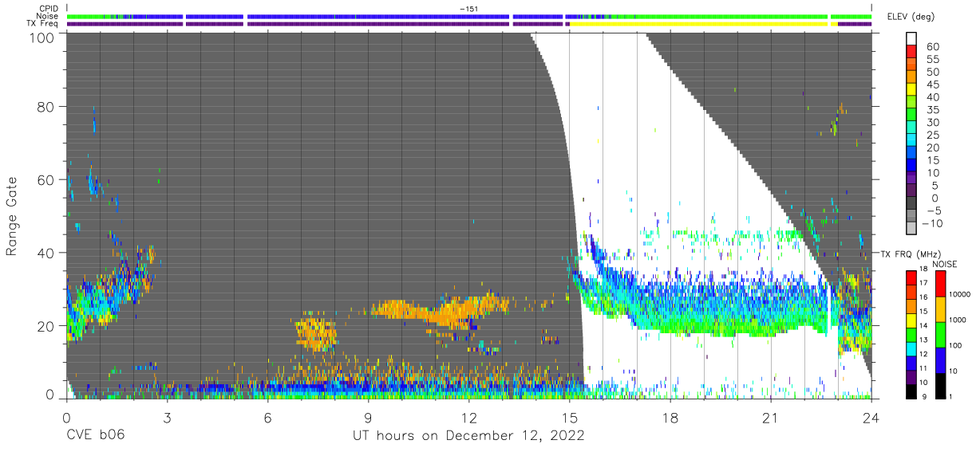The image size is (980, 452).
Task: Click the red elevation swatch between 55 and 60
Action: (911, 52)
